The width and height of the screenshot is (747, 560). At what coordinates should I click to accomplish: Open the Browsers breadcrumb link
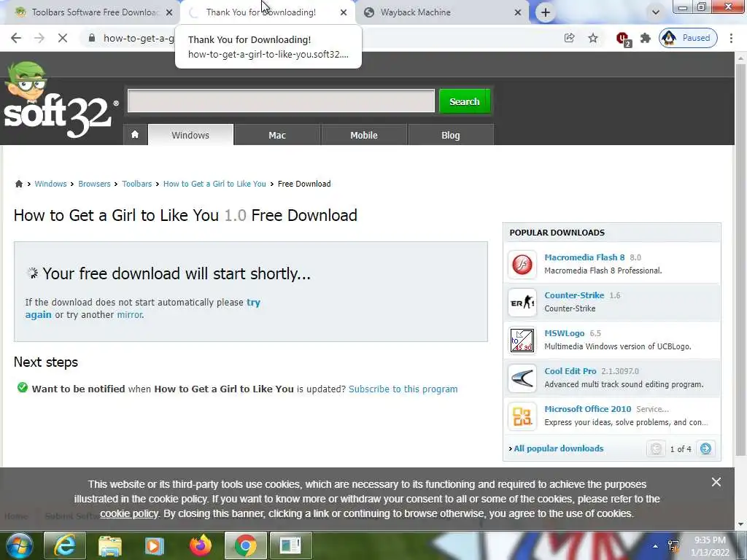point(94,184)
